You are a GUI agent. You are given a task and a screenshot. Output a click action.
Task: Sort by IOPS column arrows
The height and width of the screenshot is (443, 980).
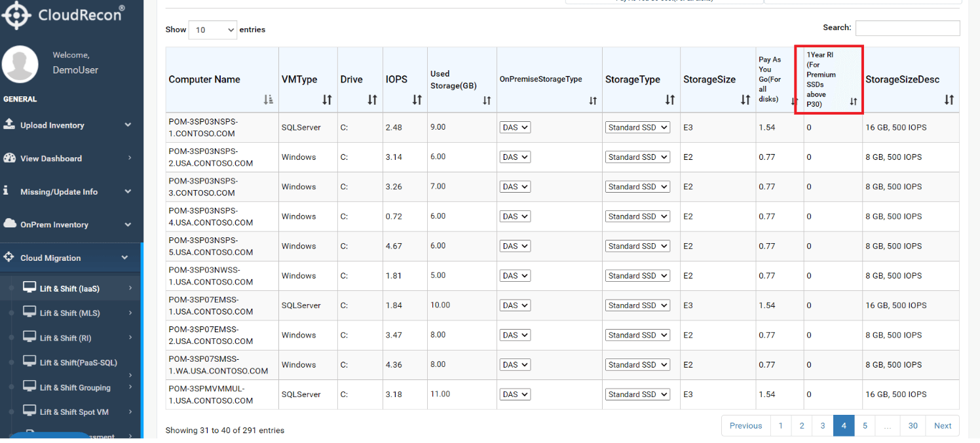pos(417,100)
